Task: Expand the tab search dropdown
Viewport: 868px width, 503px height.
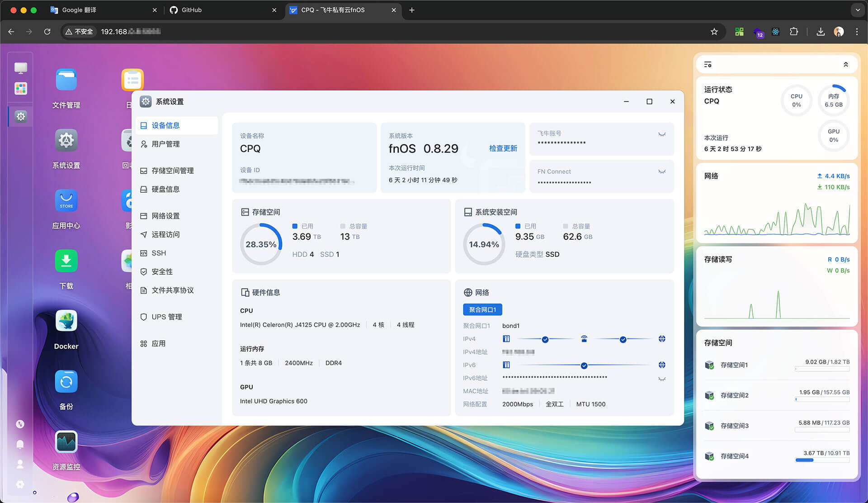Action: 858,10
